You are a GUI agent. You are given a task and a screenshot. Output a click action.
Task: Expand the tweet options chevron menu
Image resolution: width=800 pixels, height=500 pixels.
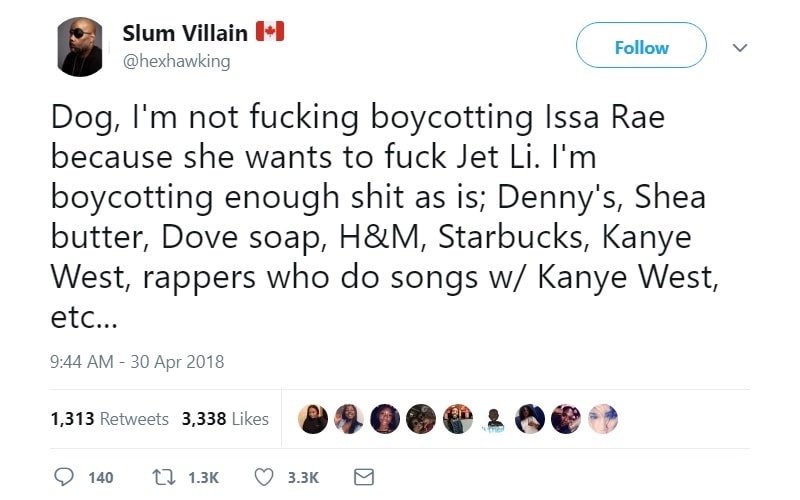[x=740, y=47]
